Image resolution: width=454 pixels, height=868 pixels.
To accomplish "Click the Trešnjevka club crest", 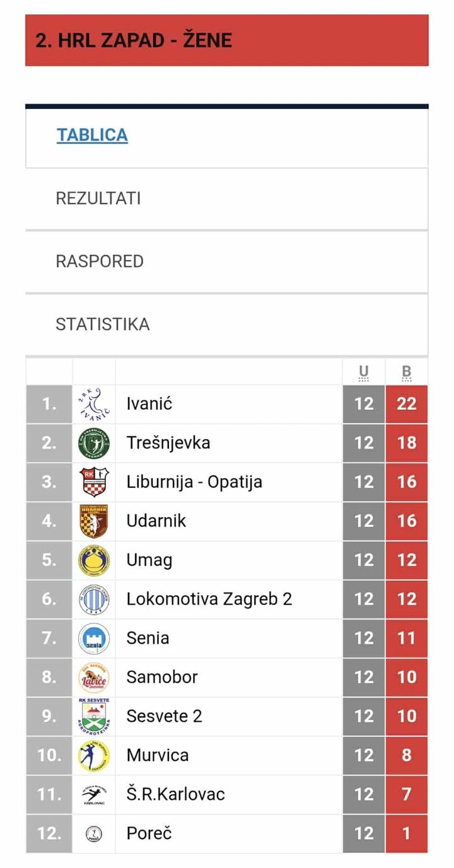I will [x=94, y=443].
